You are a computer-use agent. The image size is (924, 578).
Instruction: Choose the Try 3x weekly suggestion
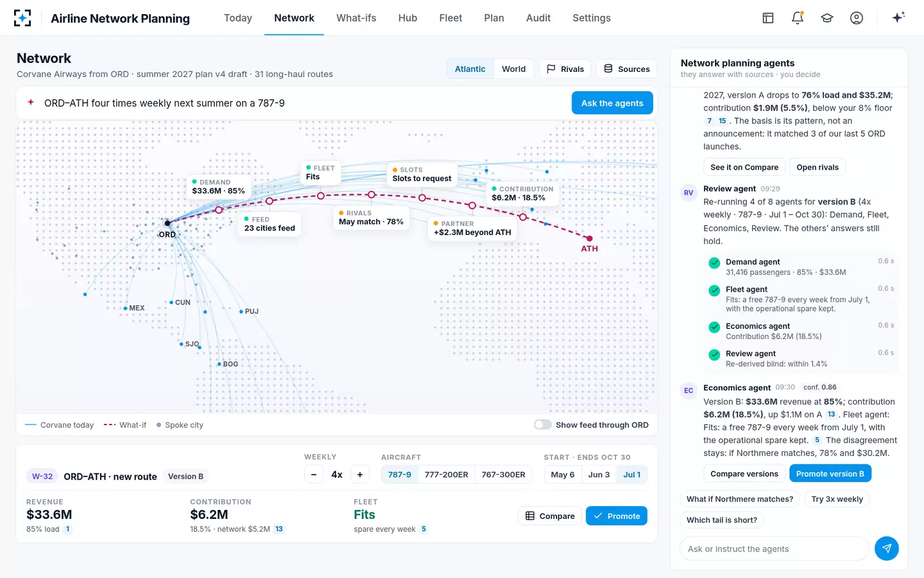coord(837,499)
